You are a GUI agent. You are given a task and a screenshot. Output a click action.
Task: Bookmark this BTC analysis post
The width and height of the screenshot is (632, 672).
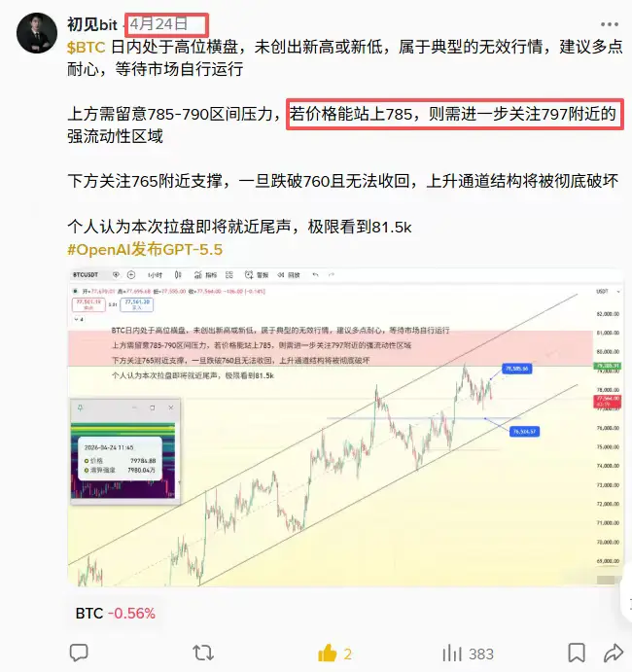click(x=577, y=653)
